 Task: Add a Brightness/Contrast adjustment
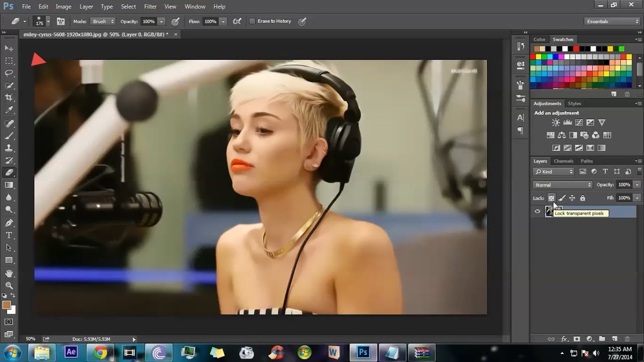[x=555, y=122]
